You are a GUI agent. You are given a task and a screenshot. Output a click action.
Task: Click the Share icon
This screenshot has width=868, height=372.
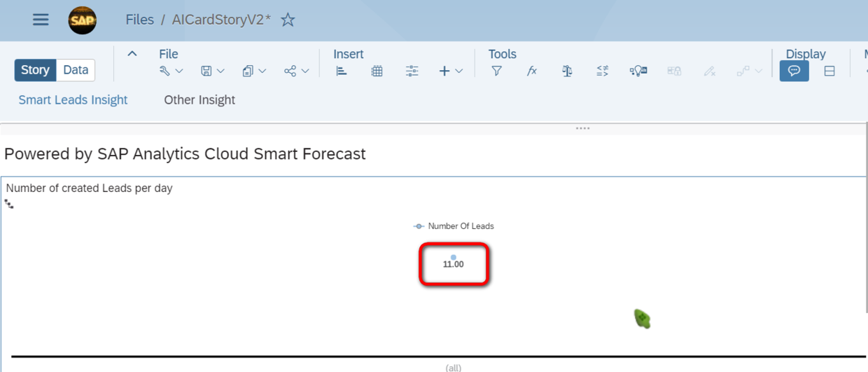290,71
